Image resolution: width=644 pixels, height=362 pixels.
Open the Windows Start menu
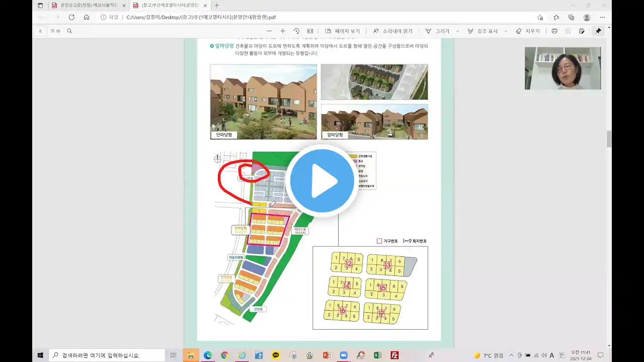40,355
